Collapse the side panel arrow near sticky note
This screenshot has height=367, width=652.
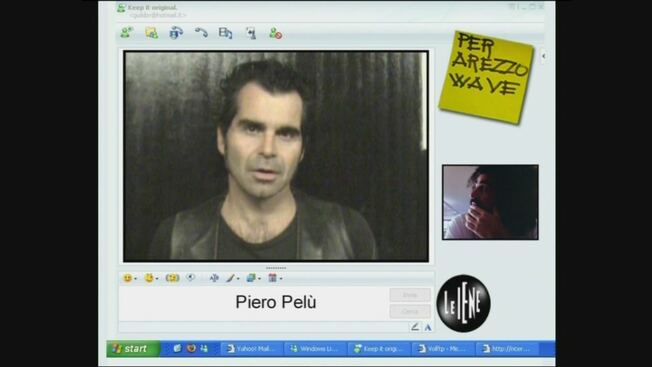(543, 56)
